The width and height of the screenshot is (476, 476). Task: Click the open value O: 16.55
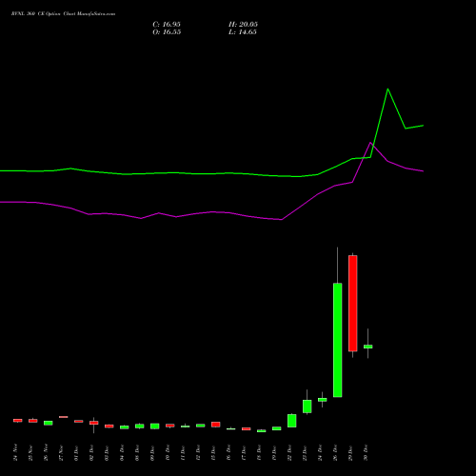(167, 32)
